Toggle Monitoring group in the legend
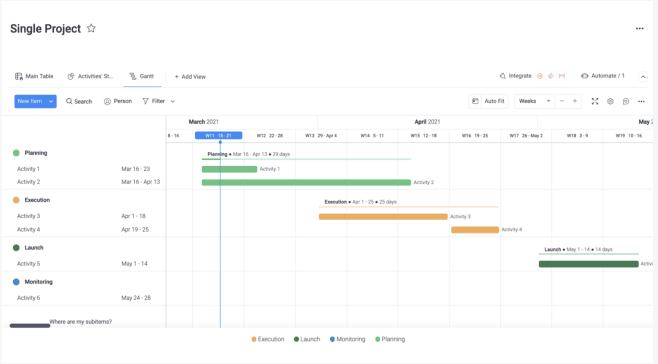 coord(347,339)
